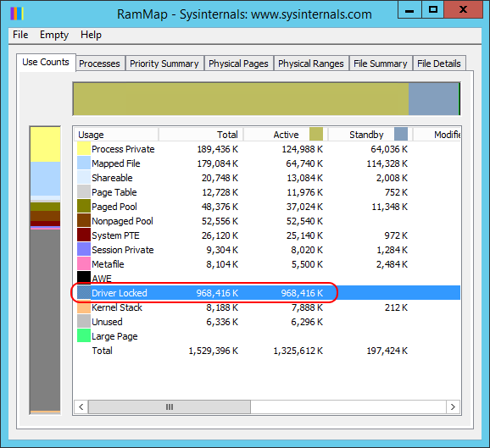Select the Page Table row label
The image size is (490, 448).
click(x=114, y=192)
